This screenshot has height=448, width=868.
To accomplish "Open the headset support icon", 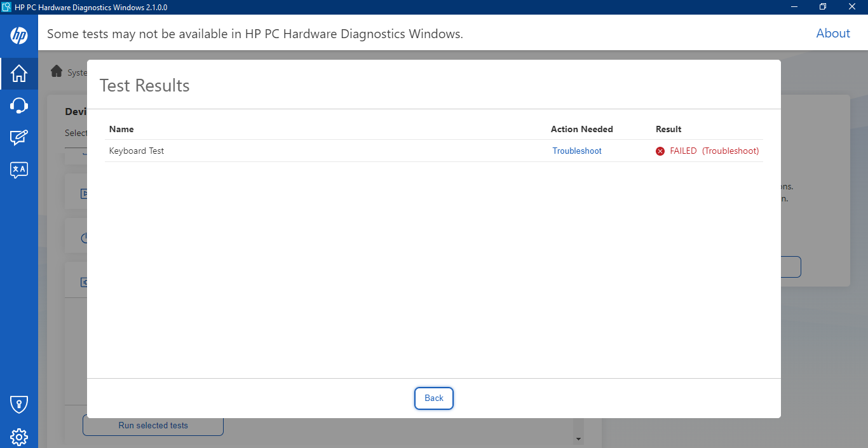I will 18,105.
